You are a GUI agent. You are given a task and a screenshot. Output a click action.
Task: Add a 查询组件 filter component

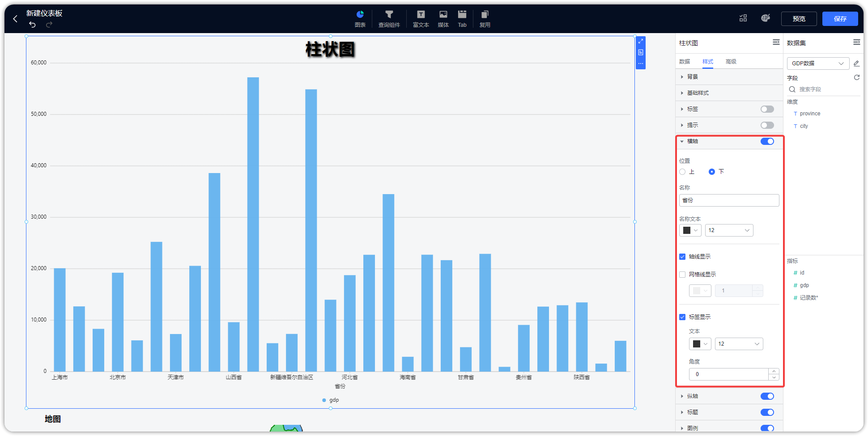pos(389,19)
